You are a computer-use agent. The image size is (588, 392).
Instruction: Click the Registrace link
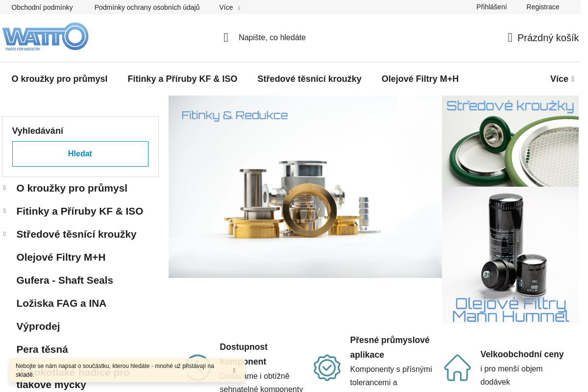point(542,7)
